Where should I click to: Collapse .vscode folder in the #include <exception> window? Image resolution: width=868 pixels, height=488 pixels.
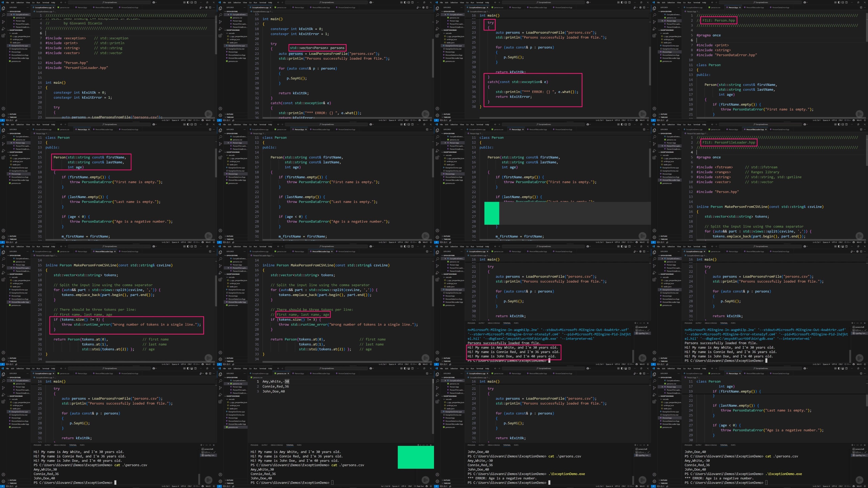[x=14, y=33]
